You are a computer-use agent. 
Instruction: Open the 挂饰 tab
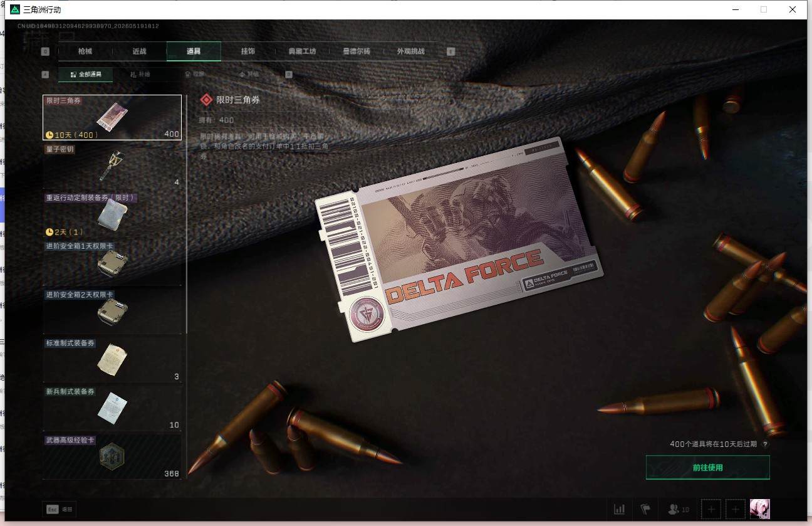point(248,51)
